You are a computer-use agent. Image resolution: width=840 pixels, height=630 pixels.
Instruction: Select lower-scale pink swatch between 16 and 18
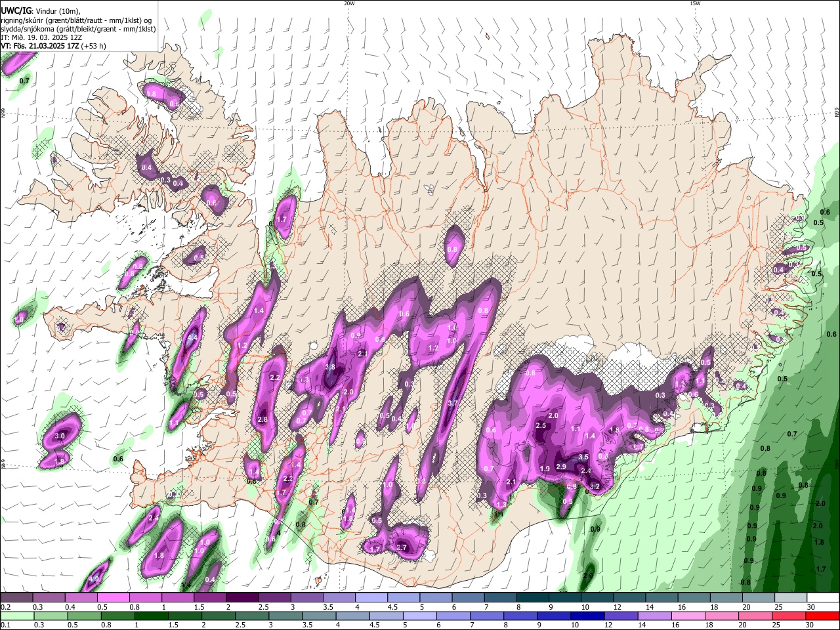pos(688,616)
